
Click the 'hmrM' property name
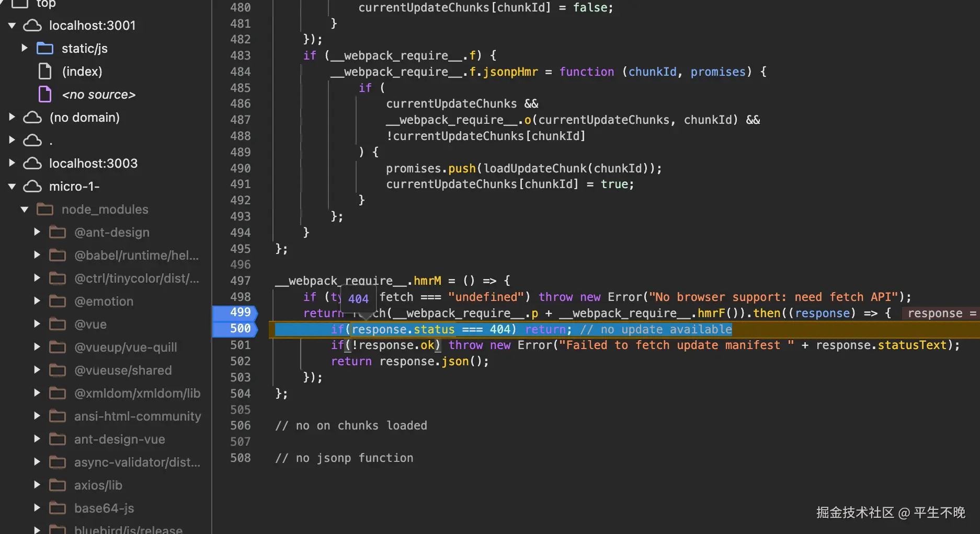tap(427, 281)
